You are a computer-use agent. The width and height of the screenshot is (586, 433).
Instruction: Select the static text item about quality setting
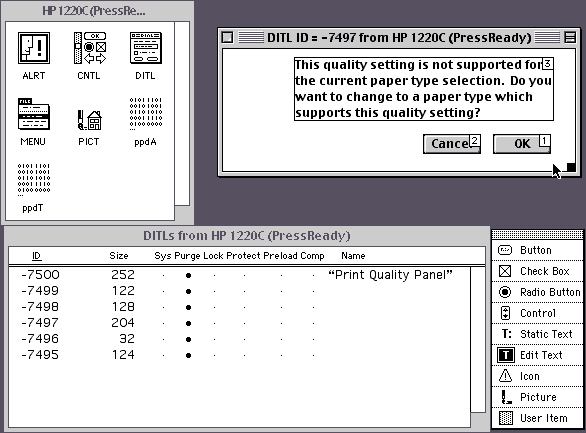point(424,89)
